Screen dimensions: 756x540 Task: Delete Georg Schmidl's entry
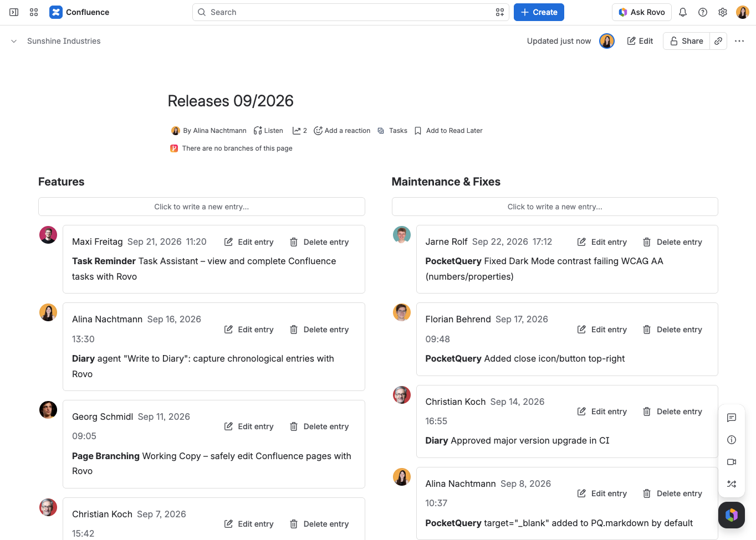pyautogui.click(x=319, y=426)
